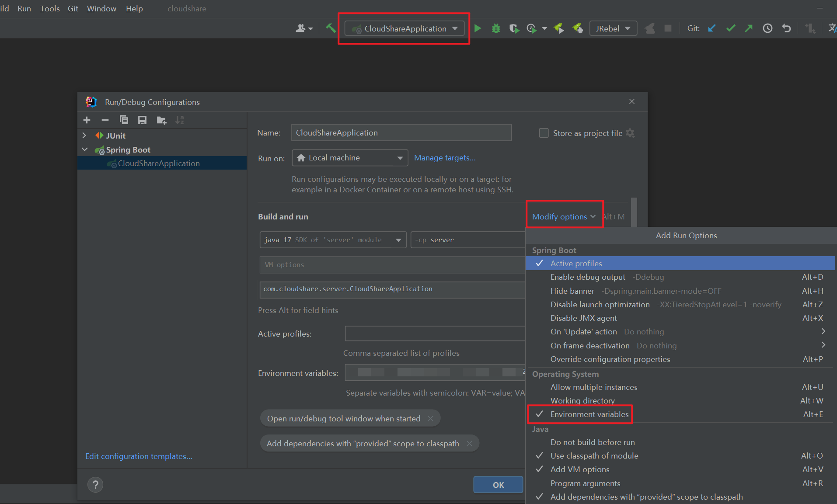This screenshot has width=837, height=504.
Task: Start debugging with the bug icon
Action: point(496,28)
